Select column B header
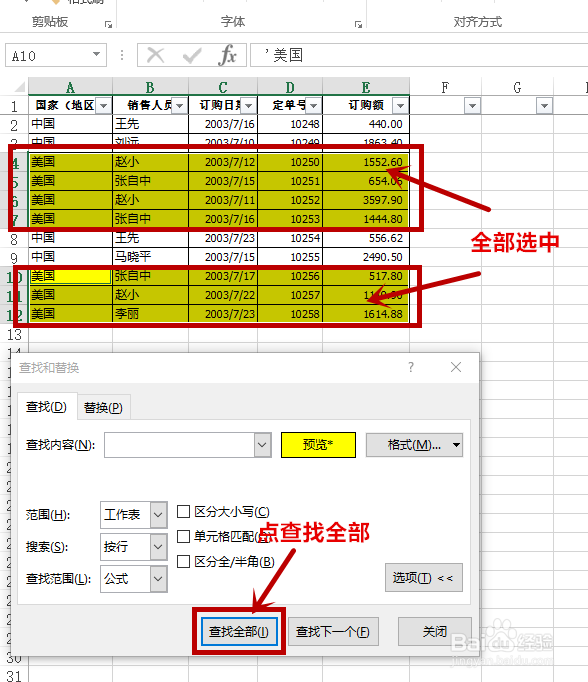Image resolution: width=588 pixels, height=682 pixels. (x=150, y=87)
